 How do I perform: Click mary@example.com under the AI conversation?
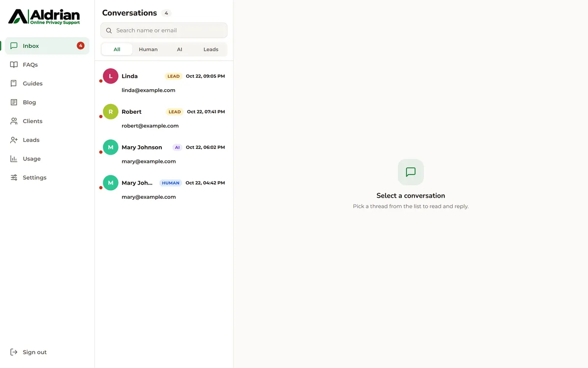(x=148, y=161)
